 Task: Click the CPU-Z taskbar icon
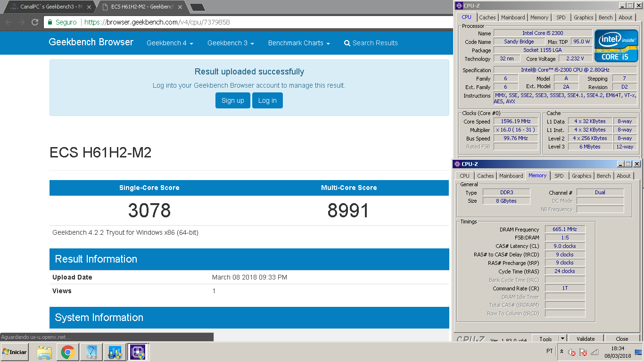click(139, 352)
